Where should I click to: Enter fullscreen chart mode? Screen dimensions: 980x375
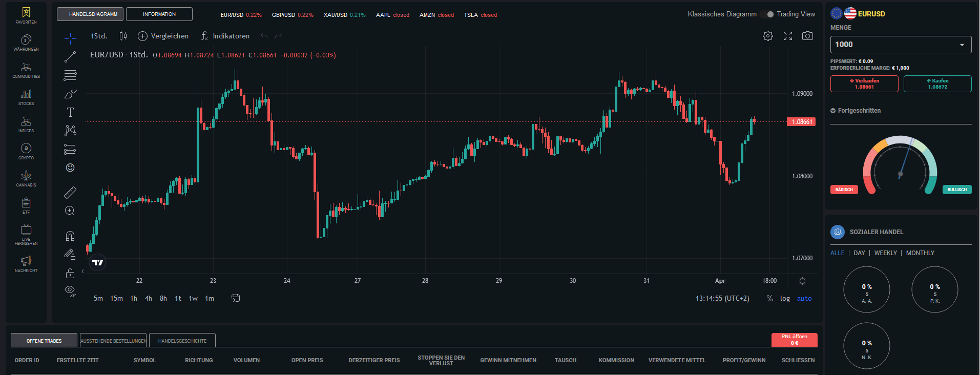point(788,36)
